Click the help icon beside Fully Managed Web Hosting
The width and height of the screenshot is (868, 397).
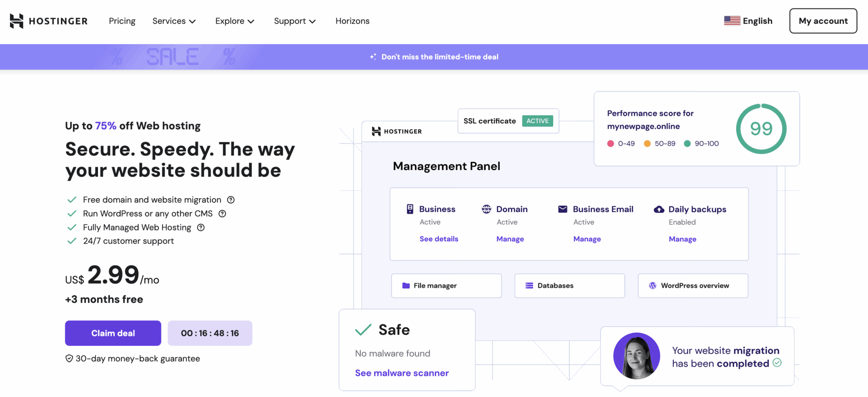200,228
